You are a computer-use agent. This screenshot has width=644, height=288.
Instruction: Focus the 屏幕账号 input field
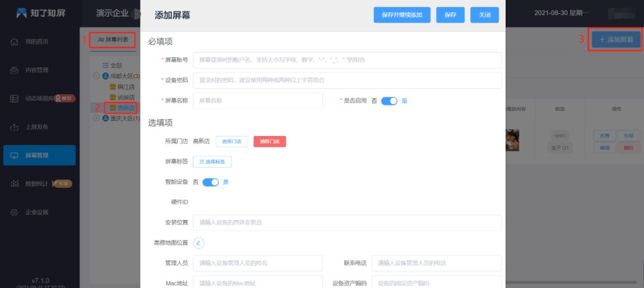(347, 60)
